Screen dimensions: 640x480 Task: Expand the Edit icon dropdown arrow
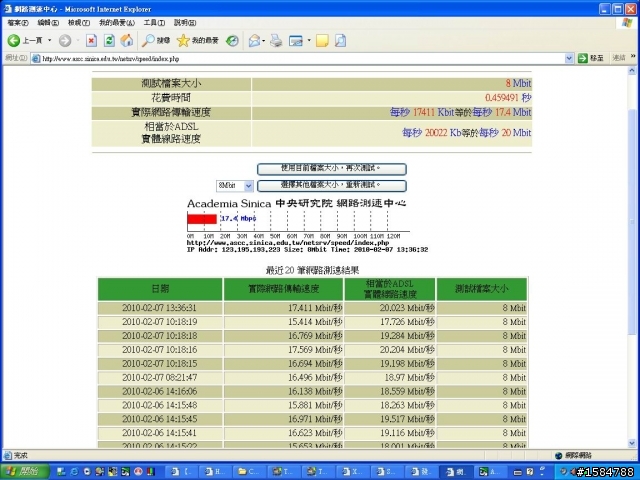(x=309, y=40)
